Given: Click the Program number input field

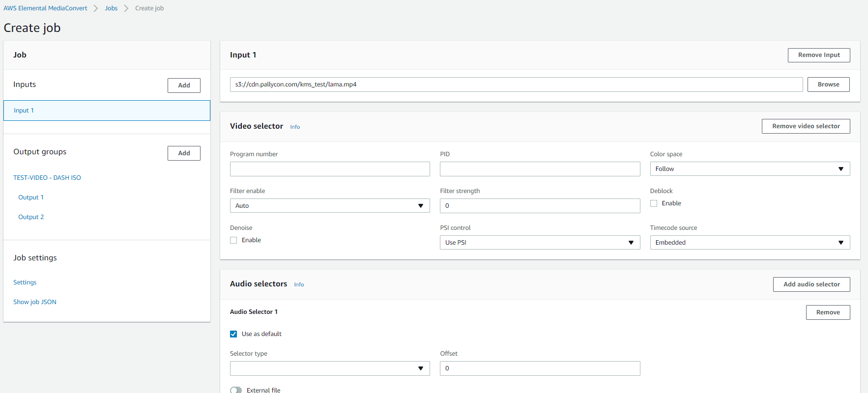Looking at the screenshot, I should pyautogui.click(x=329, y=169).
